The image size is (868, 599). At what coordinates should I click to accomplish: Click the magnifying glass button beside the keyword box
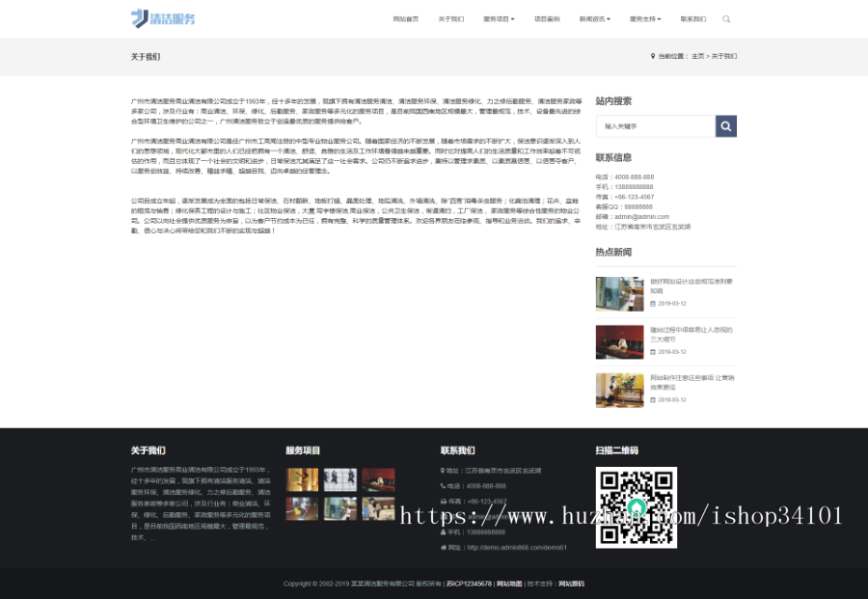coord(726,124)
